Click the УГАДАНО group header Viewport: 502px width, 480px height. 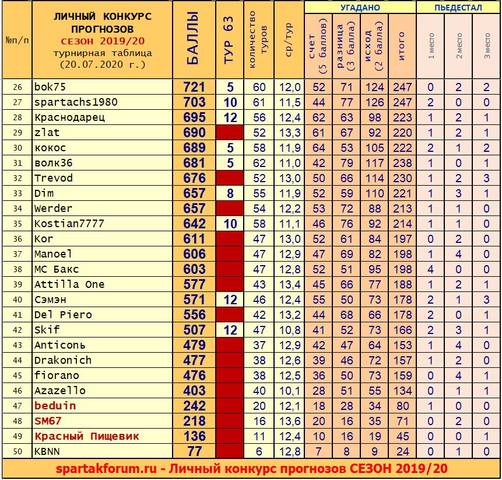[360, 7]
